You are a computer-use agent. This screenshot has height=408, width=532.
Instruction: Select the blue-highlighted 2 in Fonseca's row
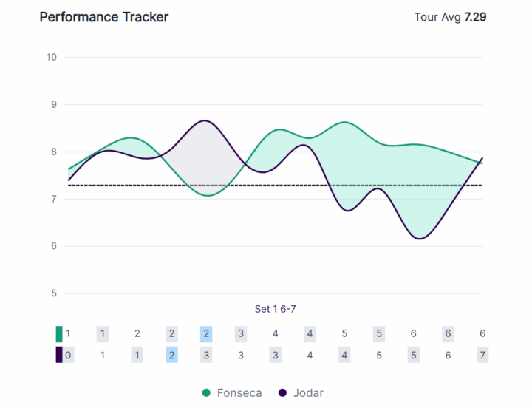pyautogui.click(x=206, y=333)
